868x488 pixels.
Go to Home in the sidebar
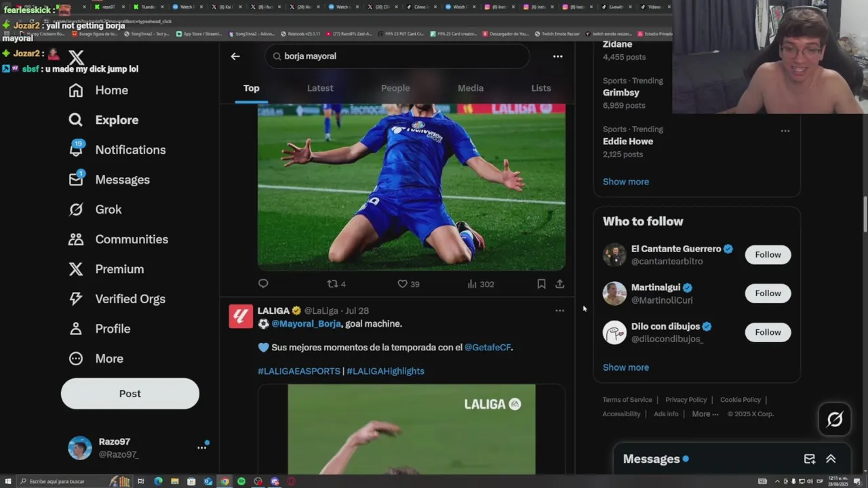click(98, 90)
